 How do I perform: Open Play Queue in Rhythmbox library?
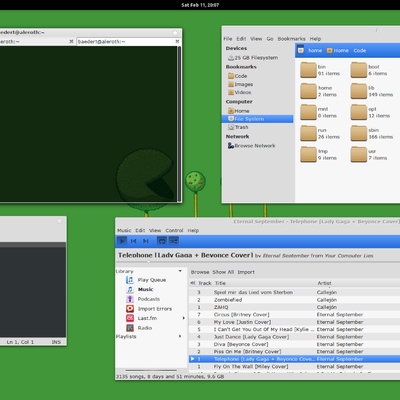click(x=152, y=280)
